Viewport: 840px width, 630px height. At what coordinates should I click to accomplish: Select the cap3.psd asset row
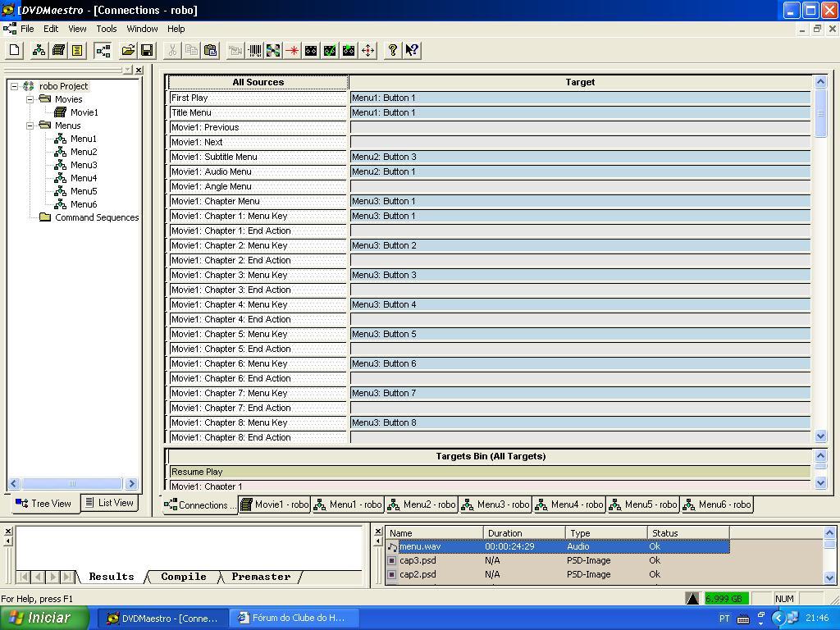557,560
